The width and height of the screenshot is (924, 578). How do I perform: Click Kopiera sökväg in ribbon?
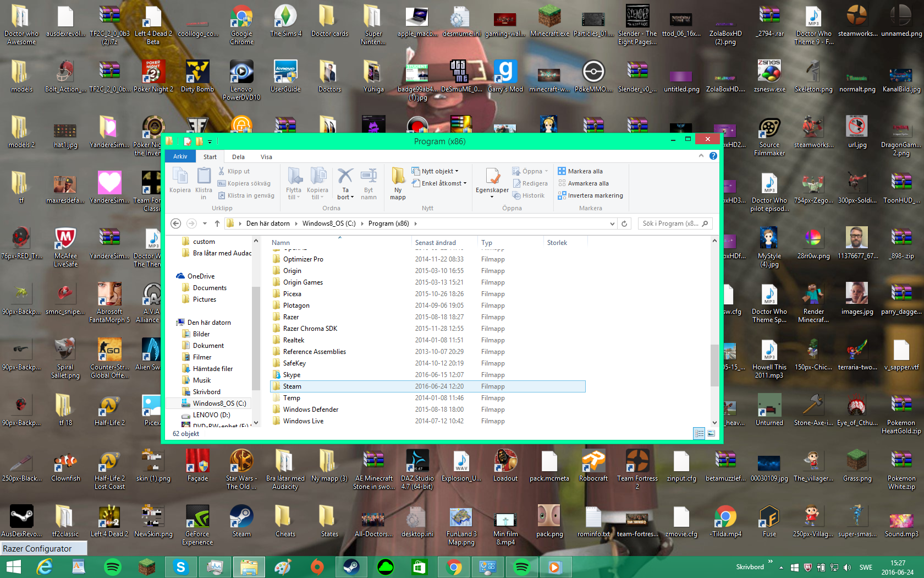[244, 183]
